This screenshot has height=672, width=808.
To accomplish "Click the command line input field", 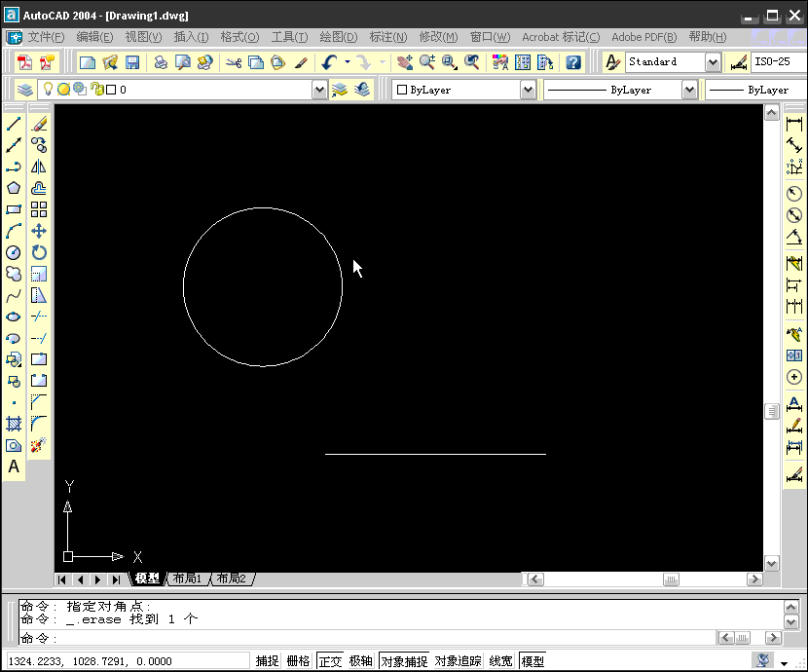I will (367, 638).
